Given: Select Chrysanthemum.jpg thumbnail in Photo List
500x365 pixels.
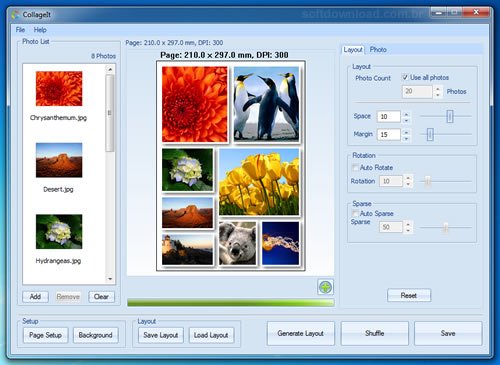Looking at the screenshot, I should coord(59,89).
